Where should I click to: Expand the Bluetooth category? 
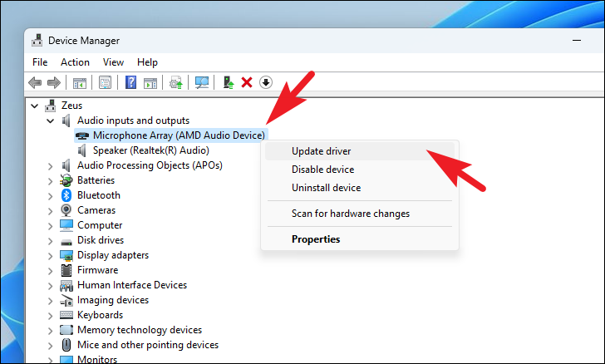pyautogui.click(x=52, y=195)
